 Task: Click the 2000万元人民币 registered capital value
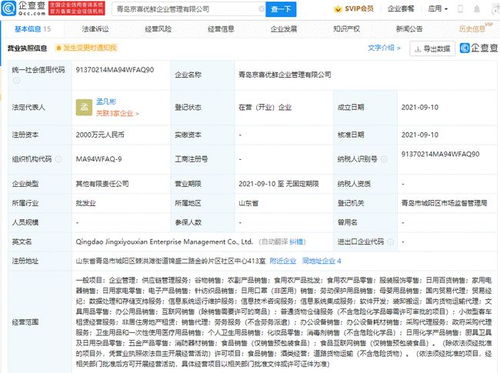(x=100, y=135)
